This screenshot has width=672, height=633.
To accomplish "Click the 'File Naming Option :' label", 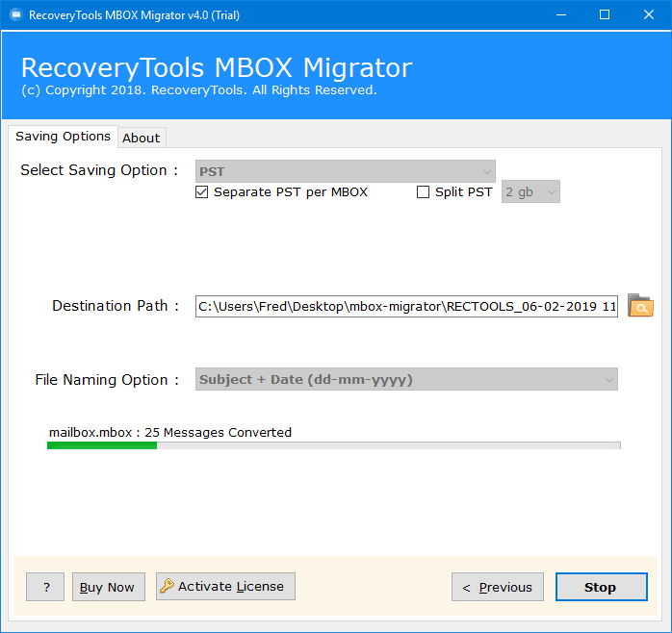I will coord(107,379).
